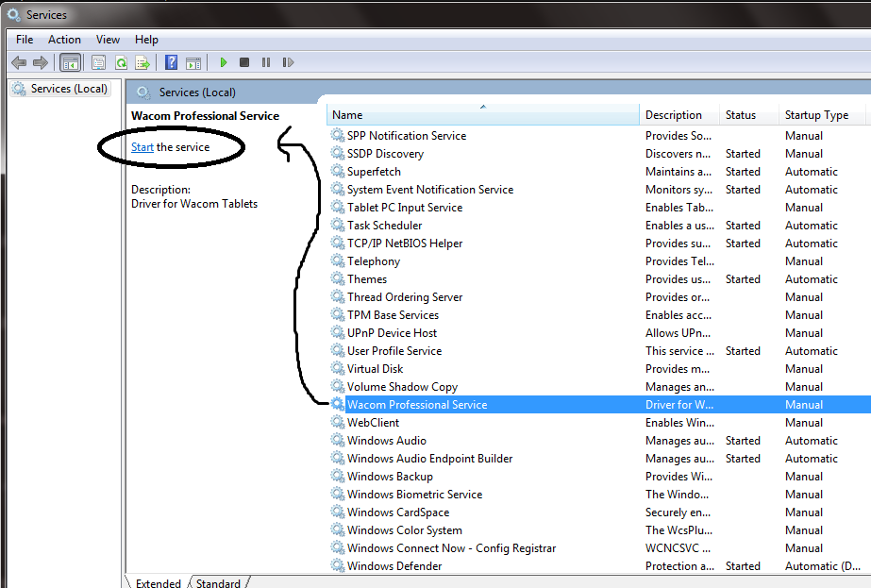Image resolution: width=871 pixels, height=588 pixels.
Task: Click the 'Protection a...' description cell
Action: [679, 565]
